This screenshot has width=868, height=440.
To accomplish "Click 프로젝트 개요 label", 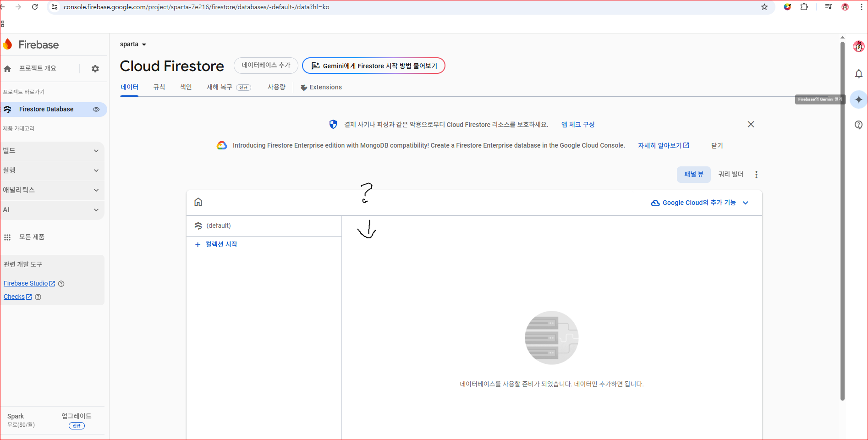I will (x=38, y=68).
